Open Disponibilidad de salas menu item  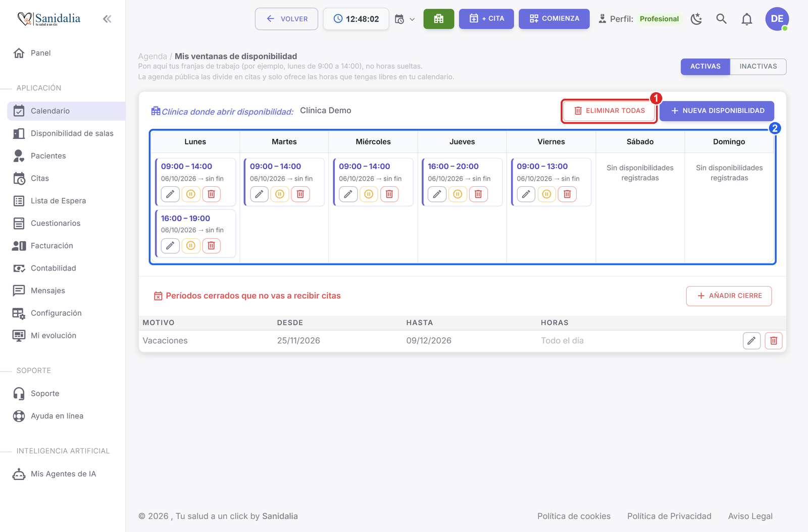pos(66,134)
